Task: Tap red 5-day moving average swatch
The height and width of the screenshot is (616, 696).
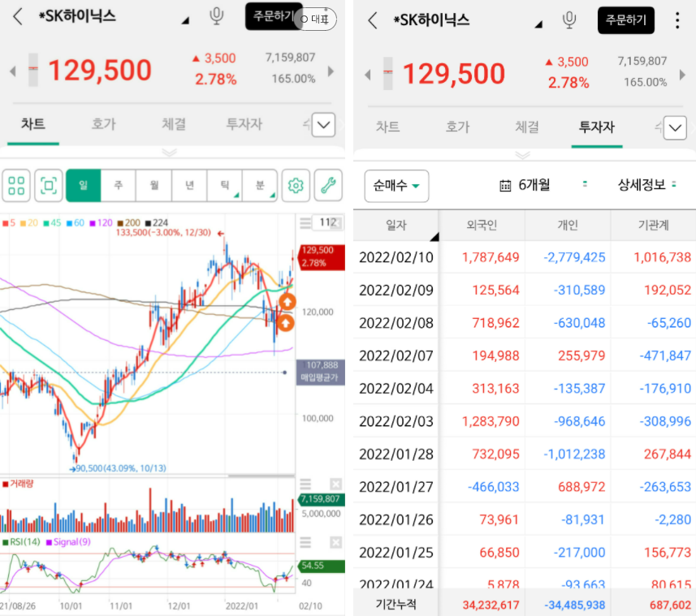Action: pyautogui.click(x=6, y=223)
